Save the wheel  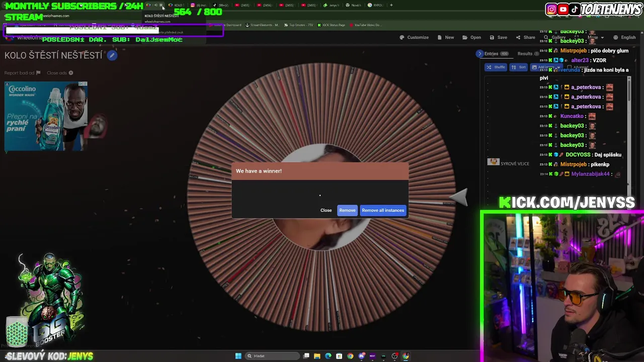[x=498, y=37]
